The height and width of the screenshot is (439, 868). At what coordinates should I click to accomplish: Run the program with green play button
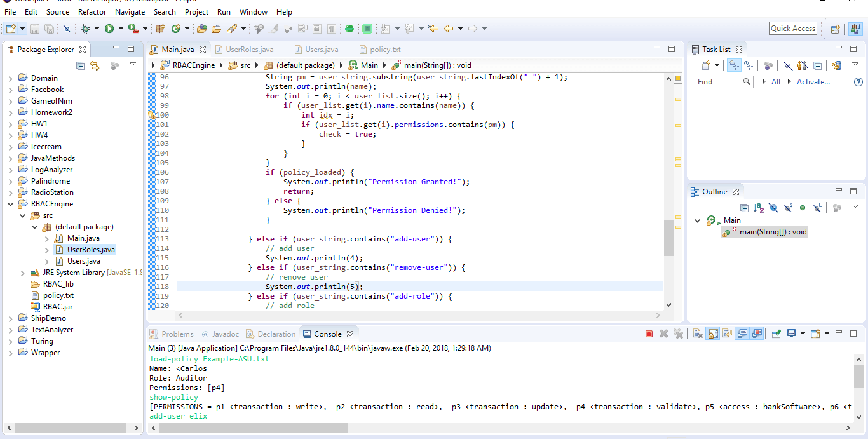point(109,29)
